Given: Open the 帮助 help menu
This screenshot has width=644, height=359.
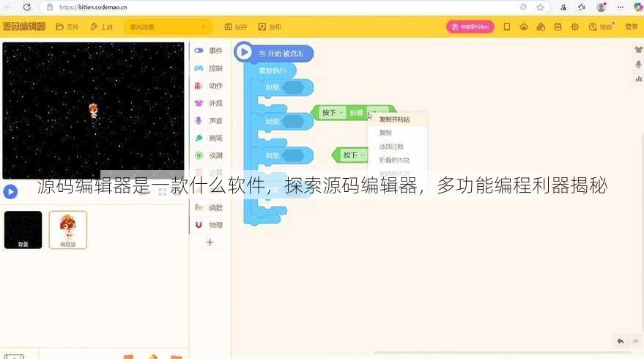Looking at the screenshot, I should click(602, 26).
